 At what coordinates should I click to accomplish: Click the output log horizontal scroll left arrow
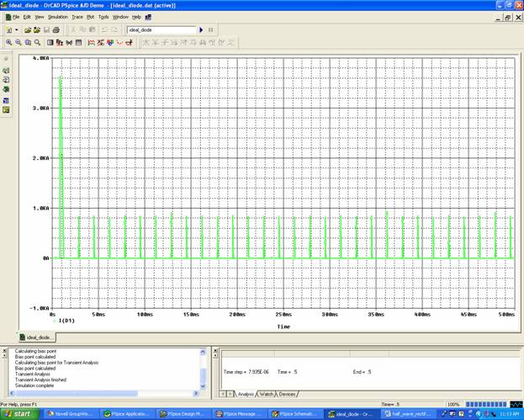click(12, 394)
